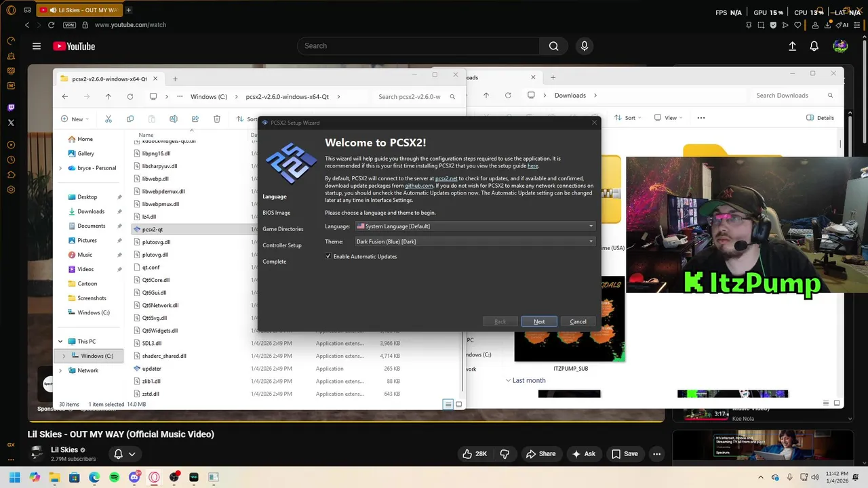Switch Explorer to the details view layout
Viewport: 868px width, 488px height.
pyautogui.click(x=448, y=405)
